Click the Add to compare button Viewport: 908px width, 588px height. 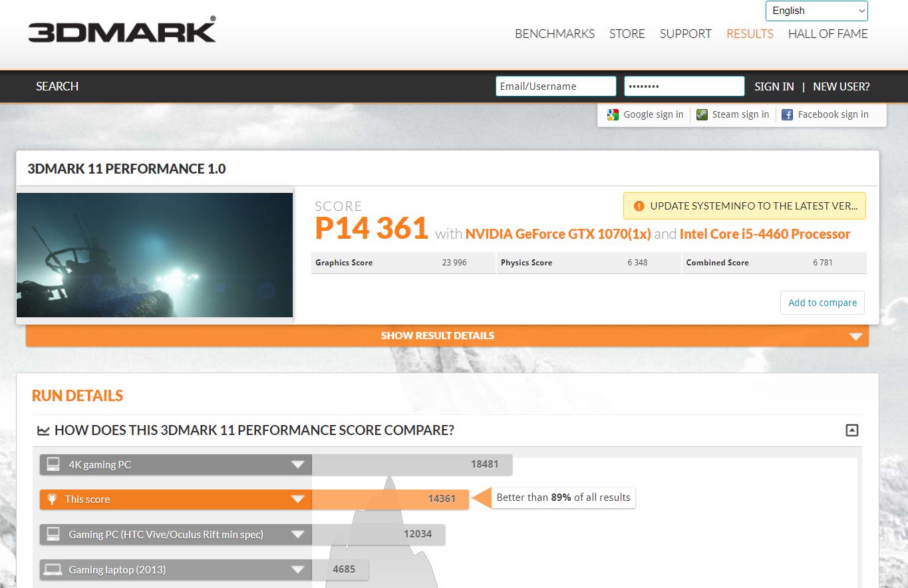(823, 303)
